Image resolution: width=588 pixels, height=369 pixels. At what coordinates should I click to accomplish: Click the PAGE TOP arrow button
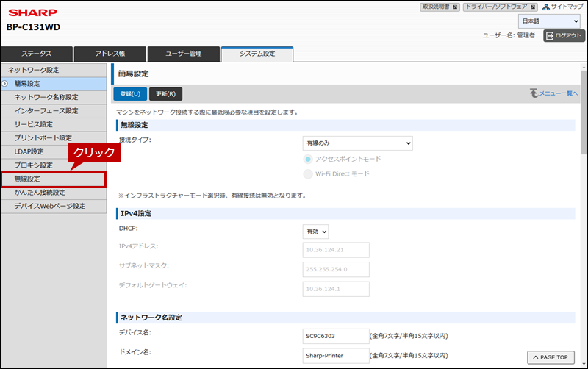[x=550, y=357]
